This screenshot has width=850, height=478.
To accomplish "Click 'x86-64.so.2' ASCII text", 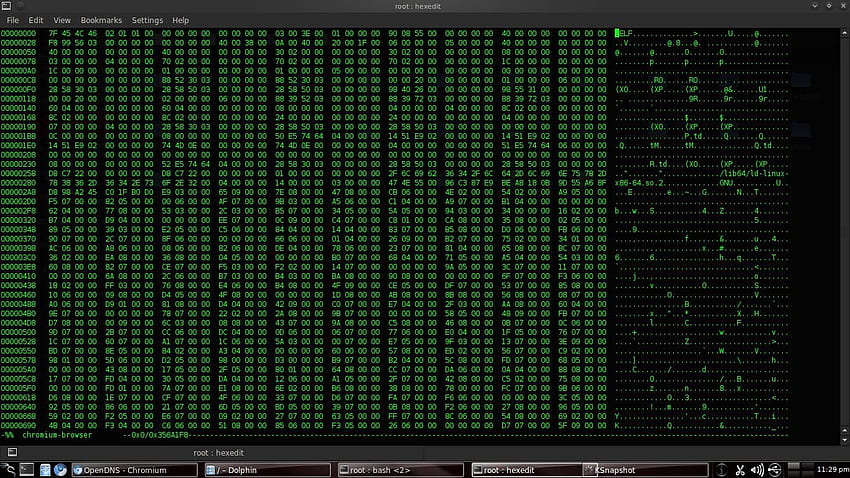I will pos(639,183).
